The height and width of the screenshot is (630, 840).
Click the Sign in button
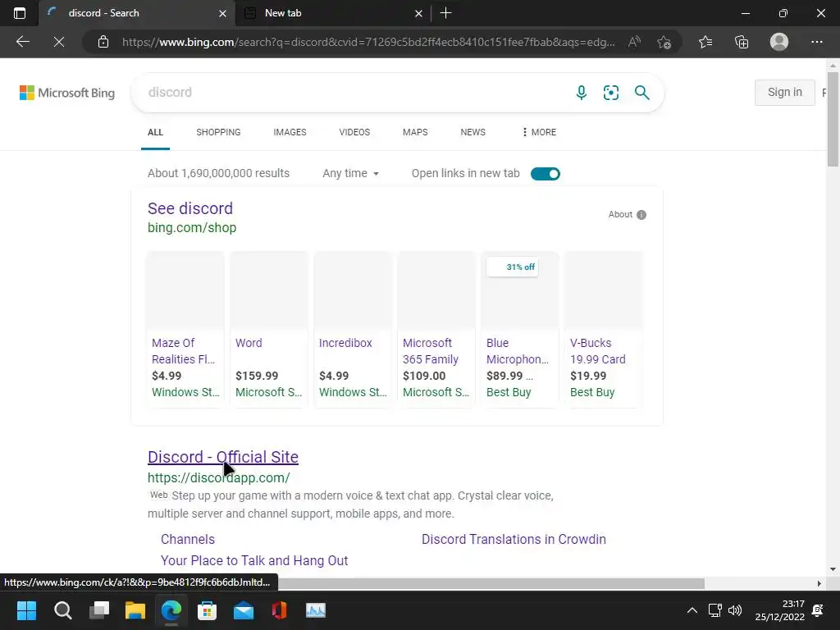tap(785, 92)
